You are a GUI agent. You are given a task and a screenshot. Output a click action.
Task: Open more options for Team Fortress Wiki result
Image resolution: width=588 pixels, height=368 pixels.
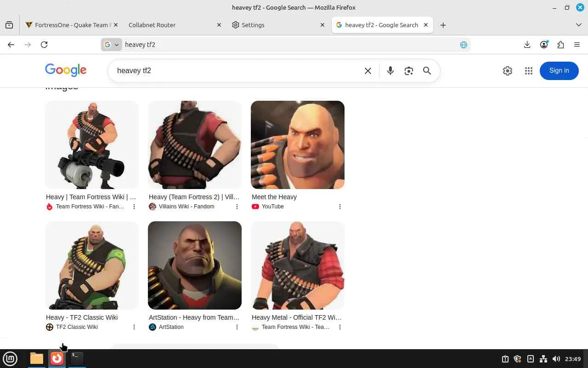tap(134, 207)
